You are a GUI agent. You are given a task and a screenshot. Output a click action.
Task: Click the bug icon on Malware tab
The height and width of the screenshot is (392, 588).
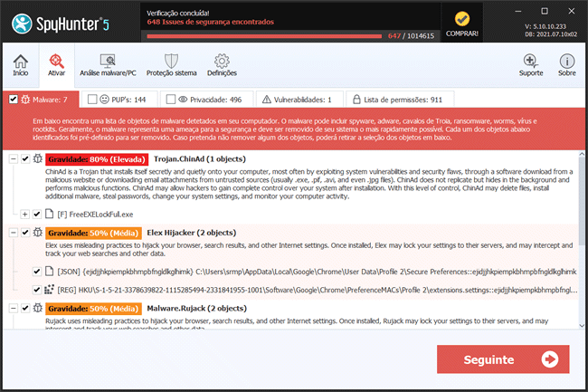click(x=25, y=100)
